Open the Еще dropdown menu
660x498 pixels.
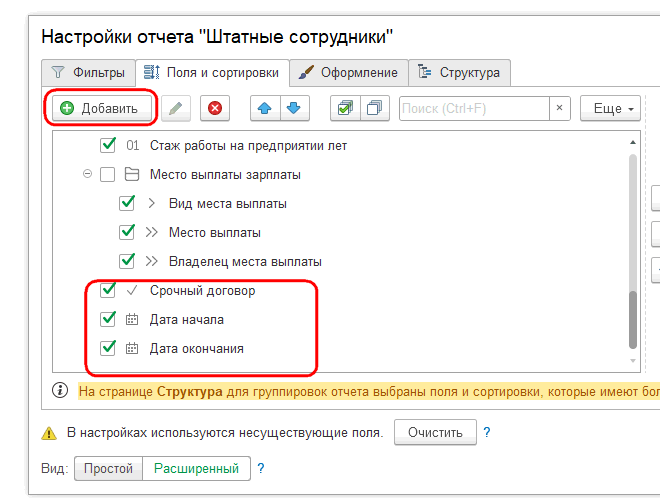610,108
